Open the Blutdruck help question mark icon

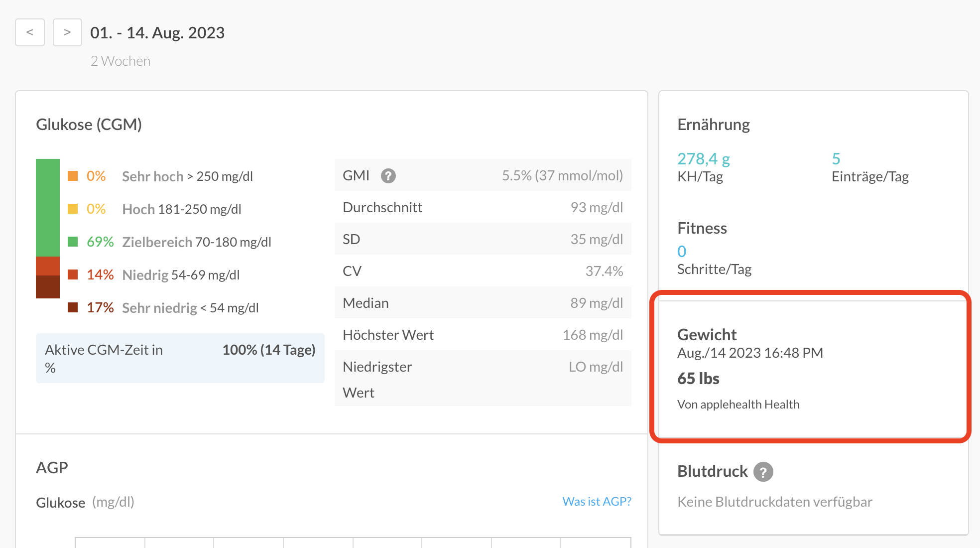[x=763, y=471]
